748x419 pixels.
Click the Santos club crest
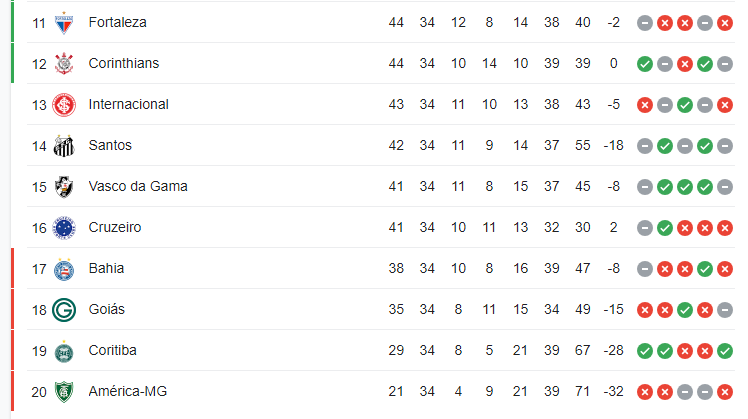coord(64,146)
